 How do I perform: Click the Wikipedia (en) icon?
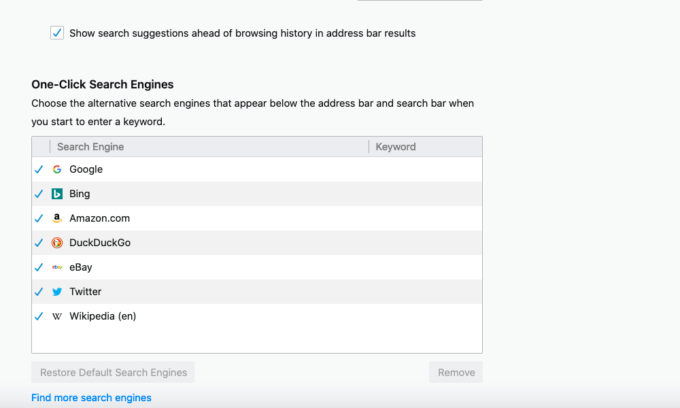[x=57, y=316]
